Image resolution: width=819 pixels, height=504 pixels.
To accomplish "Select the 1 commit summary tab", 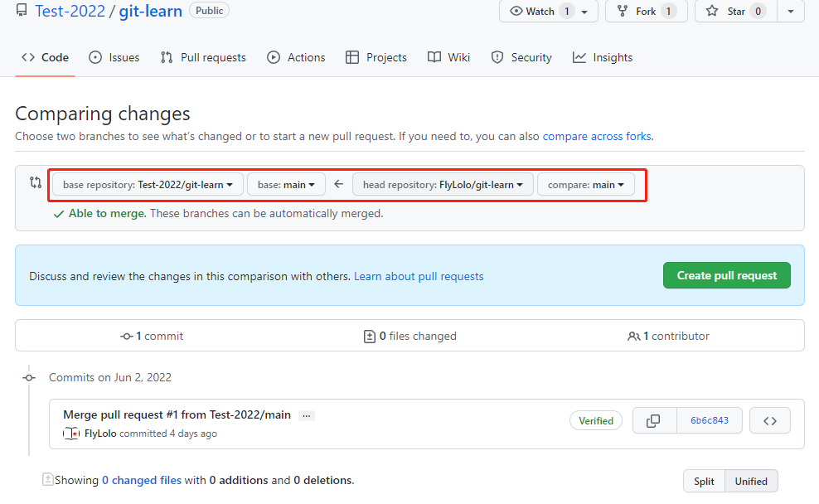I will [x=152, y=336].
